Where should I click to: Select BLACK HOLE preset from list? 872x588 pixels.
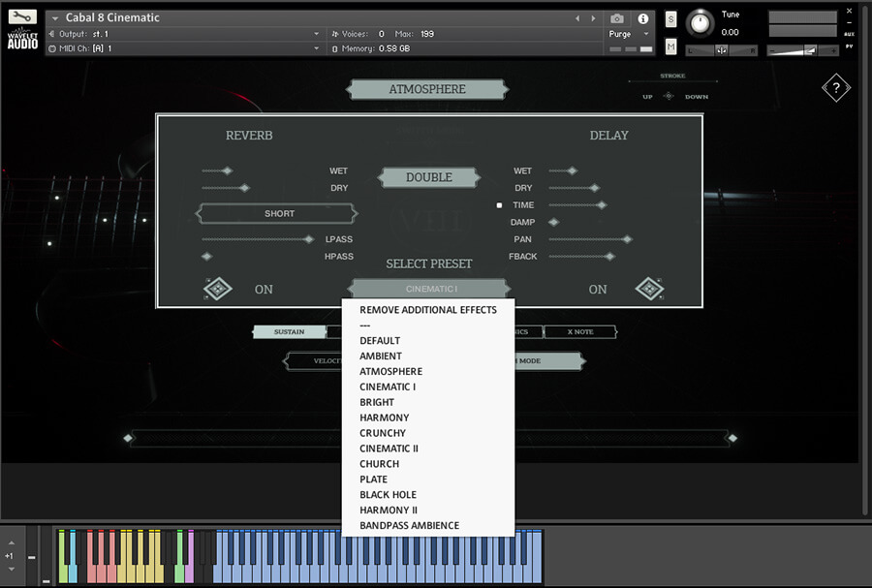tap(388, 495)
